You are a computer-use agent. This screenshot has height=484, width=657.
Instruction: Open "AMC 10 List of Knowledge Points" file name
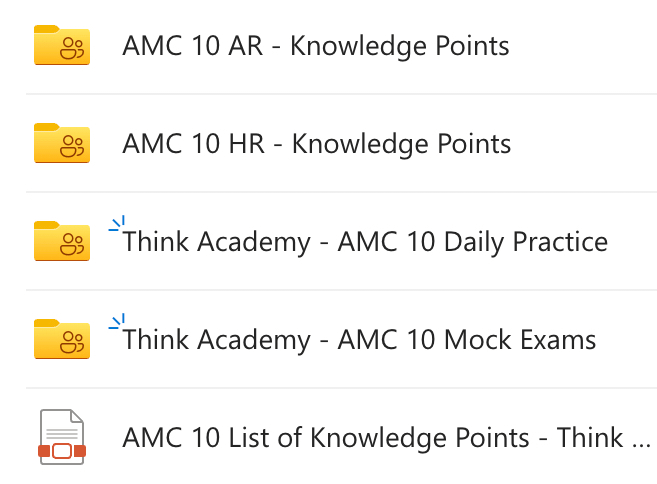(325, 438)
